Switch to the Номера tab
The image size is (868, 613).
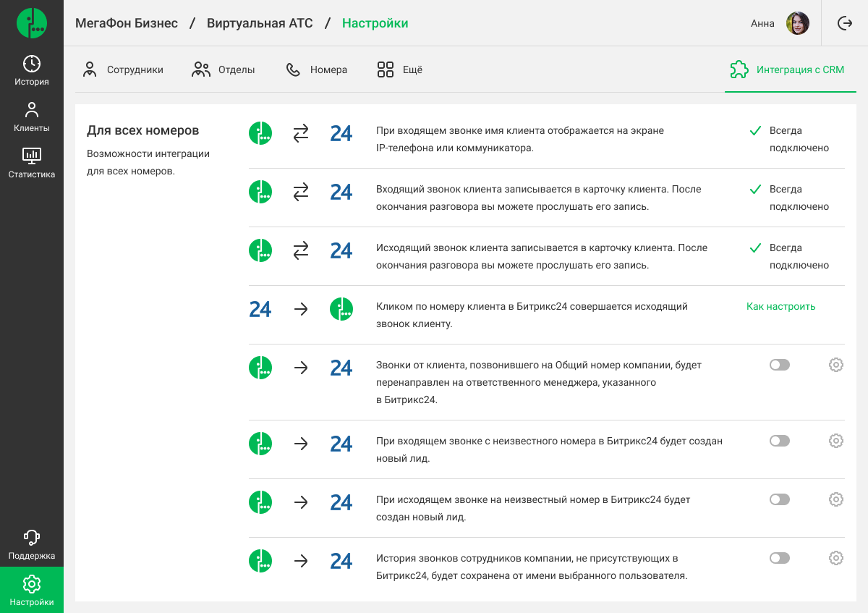tap(317, 69)
